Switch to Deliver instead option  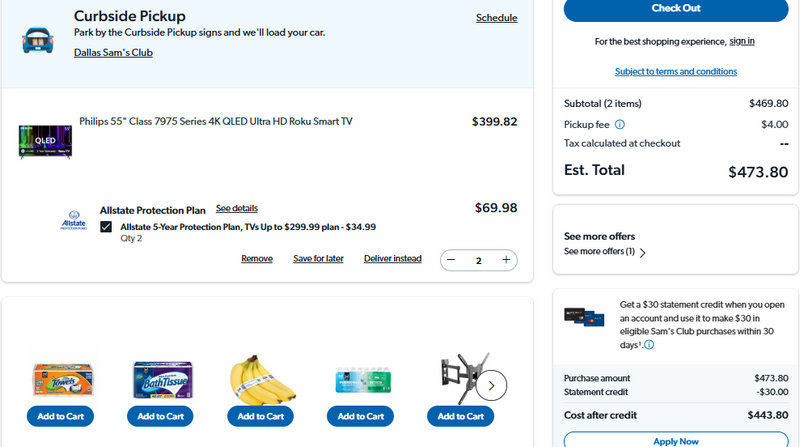pyautogui.click(x=392, y=259)
